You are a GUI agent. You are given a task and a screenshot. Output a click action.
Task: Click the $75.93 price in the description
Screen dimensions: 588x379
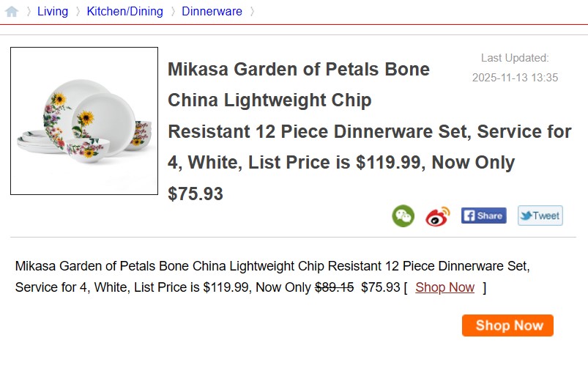380,287
